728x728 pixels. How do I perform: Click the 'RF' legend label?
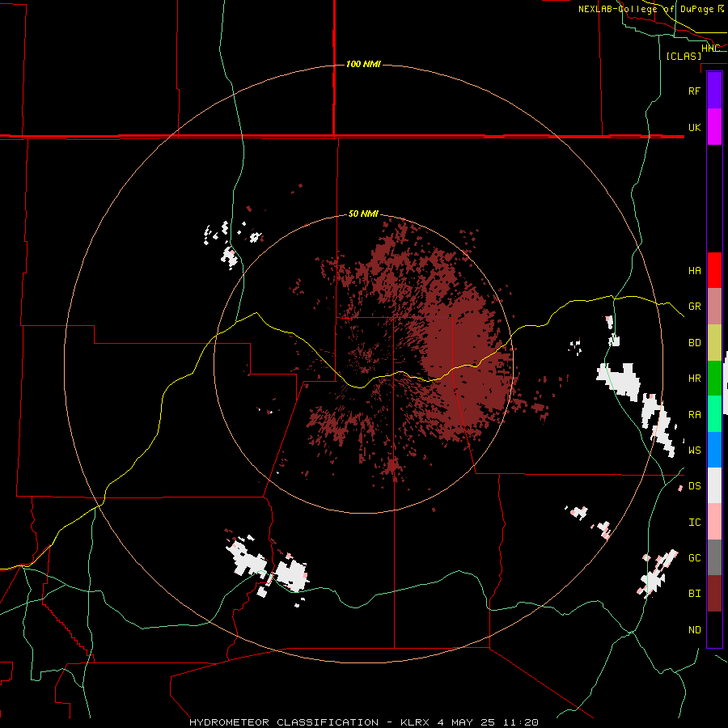tap(694, 91)
